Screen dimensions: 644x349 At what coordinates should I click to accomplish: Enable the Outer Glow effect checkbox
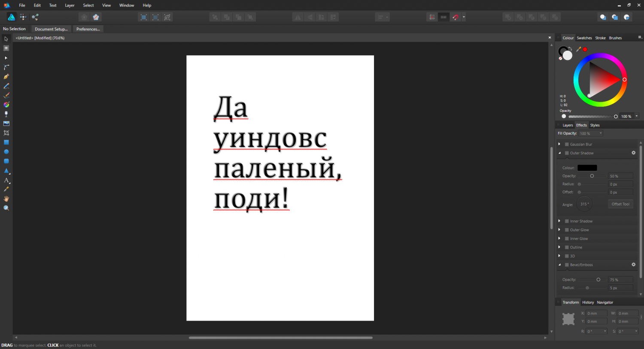(x=567, y=230)
